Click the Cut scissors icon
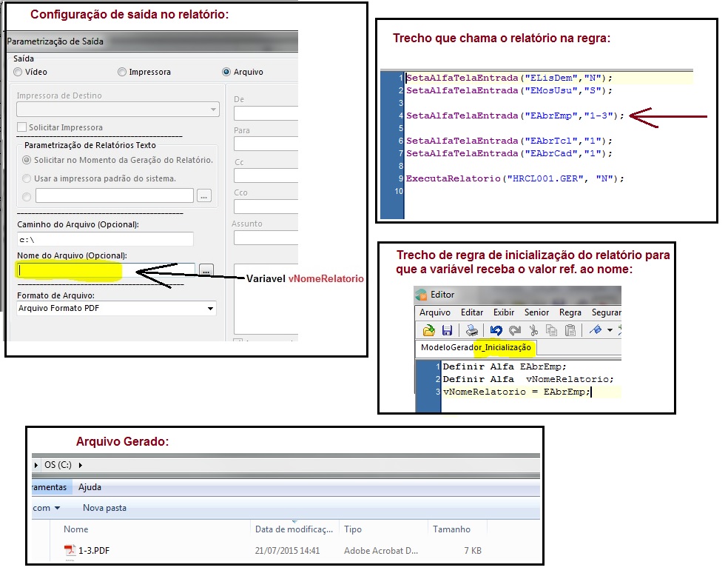Screen dimensions: 728x576 (533, 330)
